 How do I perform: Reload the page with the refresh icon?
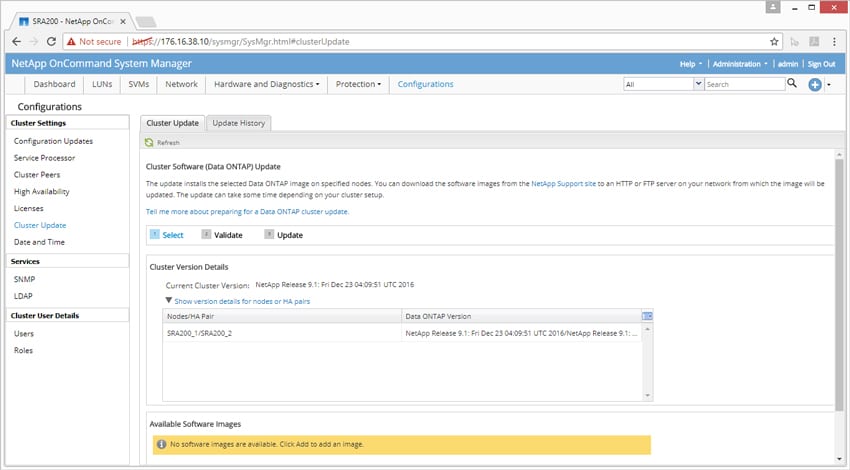[x=51, y=42]
